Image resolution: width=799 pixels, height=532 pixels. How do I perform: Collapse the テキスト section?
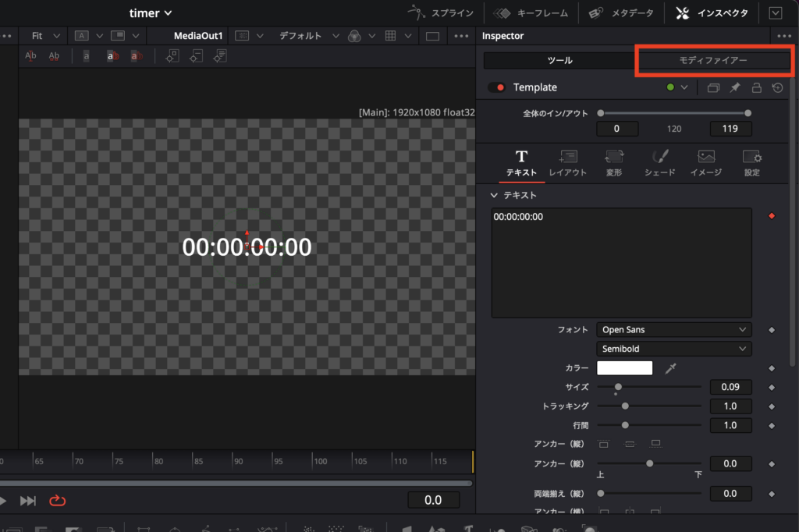click(494, 196)
